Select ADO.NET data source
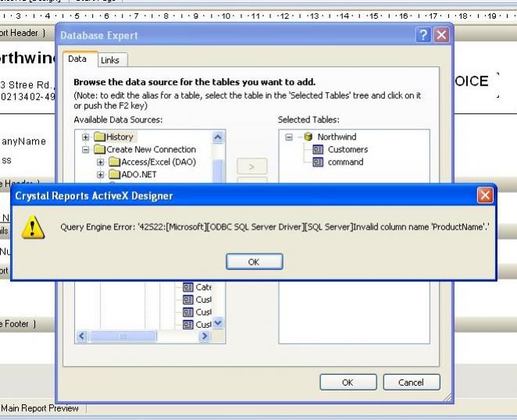 (139, 174)
